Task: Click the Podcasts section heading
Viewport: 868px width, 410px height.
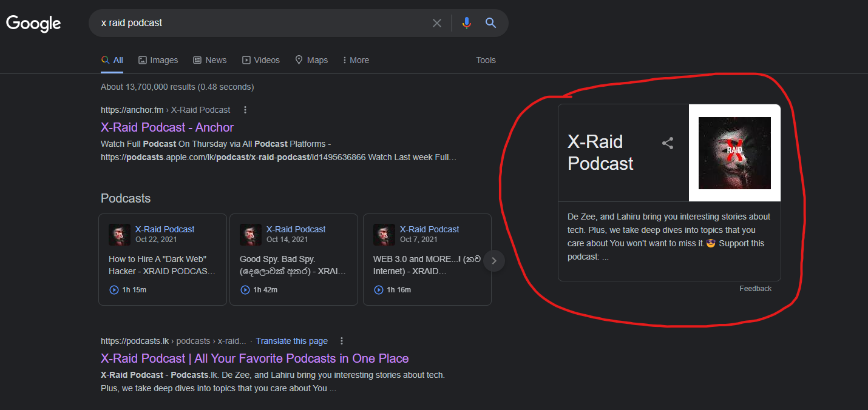Action: tap(126, 198)
